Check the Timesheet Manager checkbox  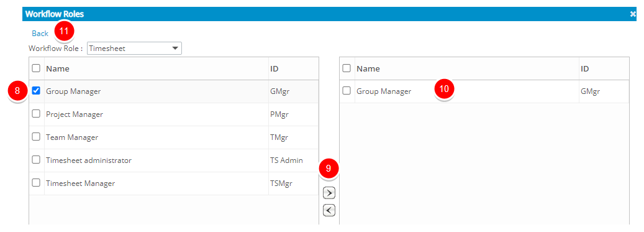[36, 183]
